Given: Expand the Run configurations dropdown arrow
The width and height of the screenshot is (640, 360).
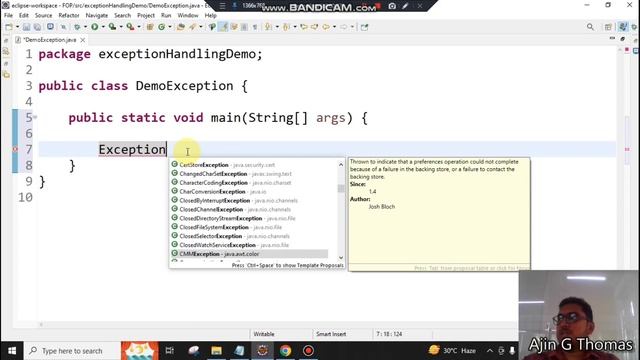Looking at the screenshot, I should click(103, 27).
